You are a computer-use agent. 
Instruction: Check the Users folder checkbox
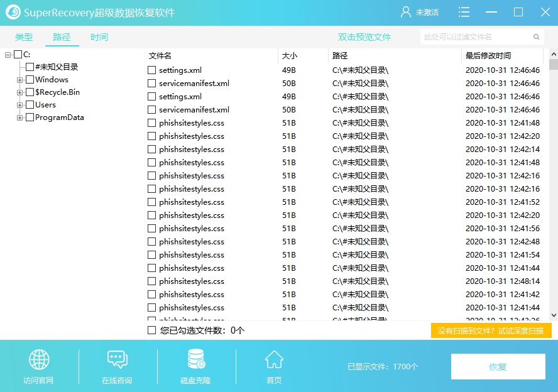pyautogui.click(x=30, y=105)
